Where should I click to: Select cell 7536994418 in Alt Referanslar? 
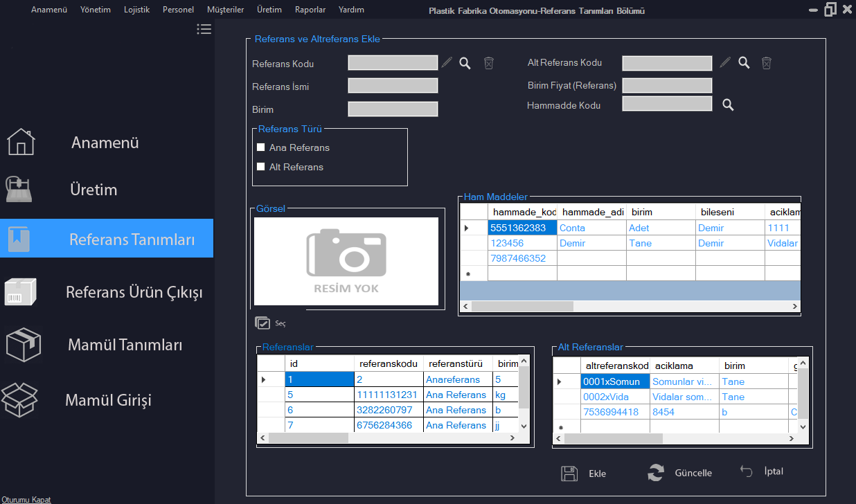tap(615, 412)
